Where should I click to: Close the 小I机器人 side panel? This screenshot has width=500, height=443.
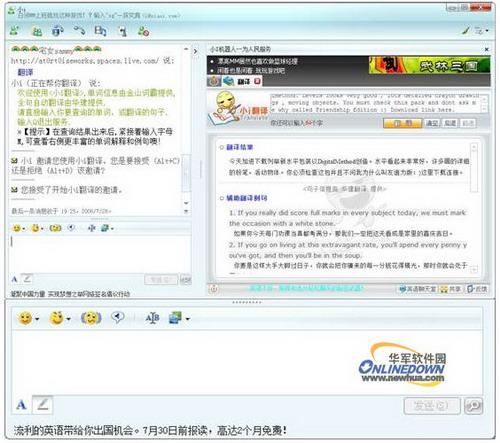(x=487, y=49)
